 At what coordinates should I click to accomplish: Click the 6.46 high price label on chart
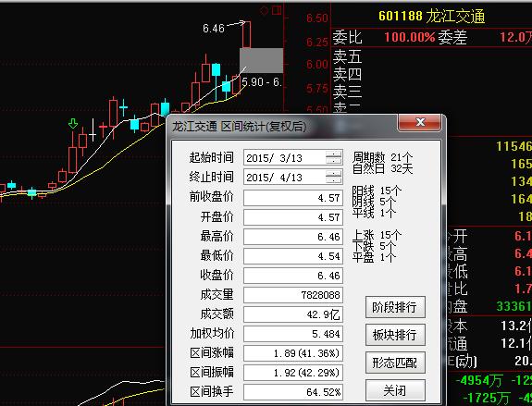(x=214, y=28)
